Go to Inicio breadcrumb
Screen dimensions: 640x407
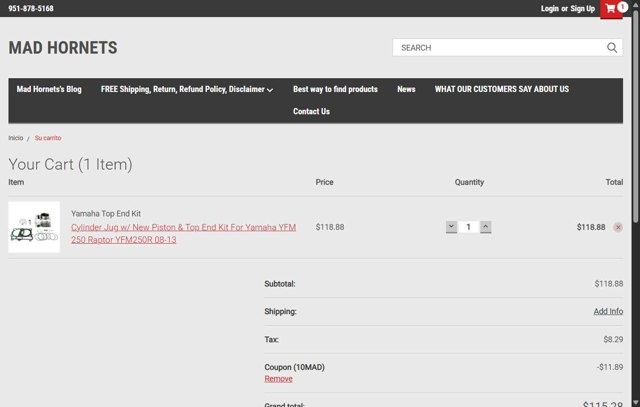(16, 138)
